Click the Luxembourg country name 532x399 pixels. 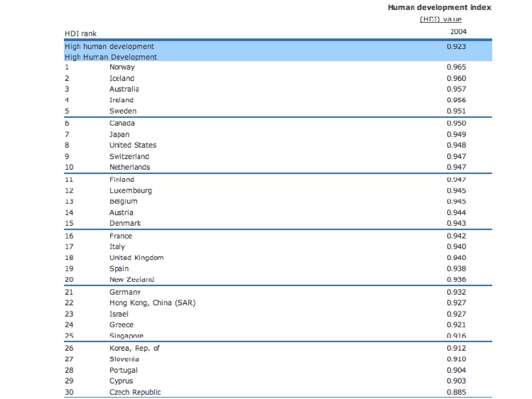coord(131,191)
